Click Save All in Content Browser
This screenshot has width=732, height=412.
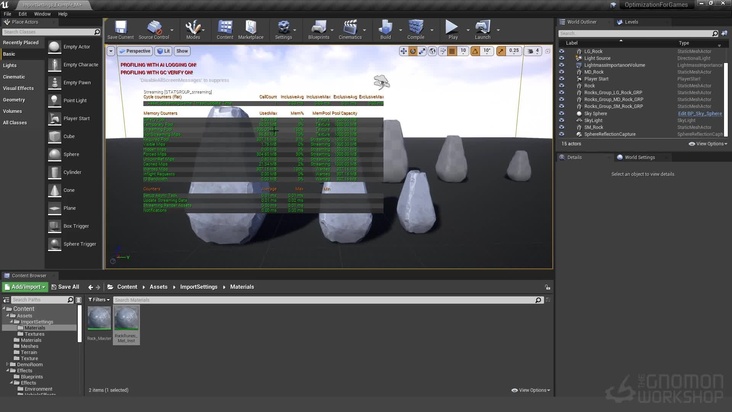[x=64, y=287]
